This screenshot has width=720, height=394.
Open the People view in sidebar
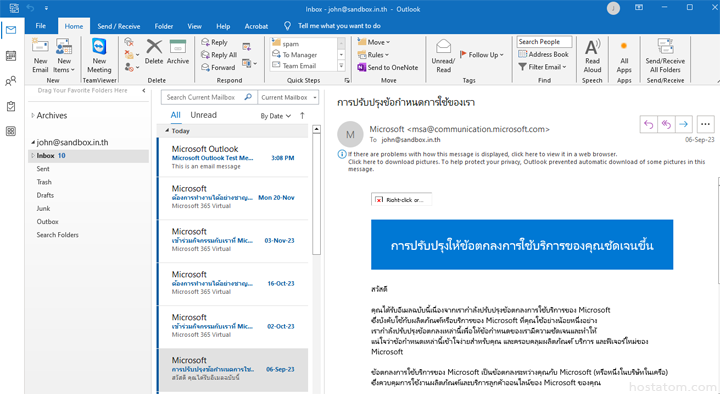click(11, 81)
